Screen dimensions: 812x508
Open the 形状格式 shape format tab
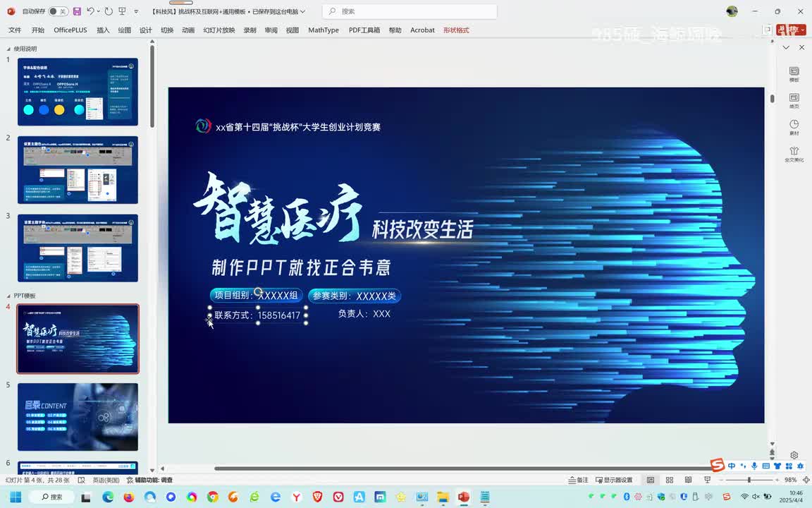click(x=456, y=30)
